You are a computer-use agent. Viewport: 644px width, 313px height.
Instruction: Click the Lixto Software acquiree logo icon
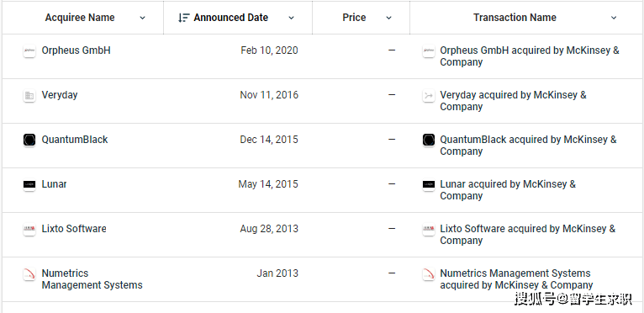pos(29,229)
